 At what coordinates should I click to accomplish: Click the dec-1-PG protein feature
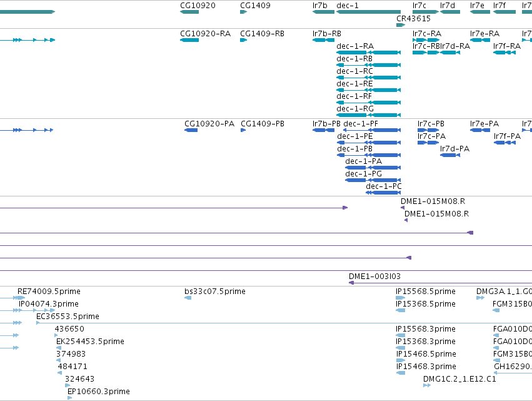coord(373,180)
